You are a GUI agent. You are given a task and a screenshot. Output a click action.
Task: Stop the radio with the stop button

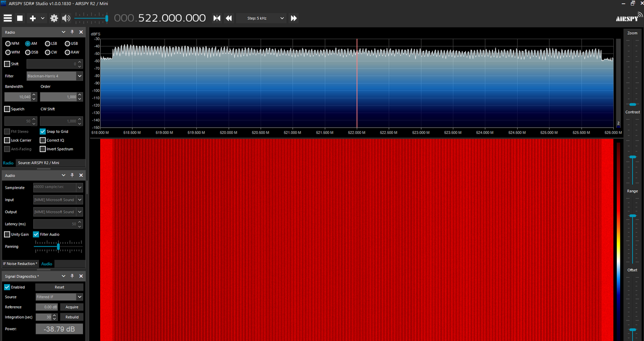pos(20,18)
